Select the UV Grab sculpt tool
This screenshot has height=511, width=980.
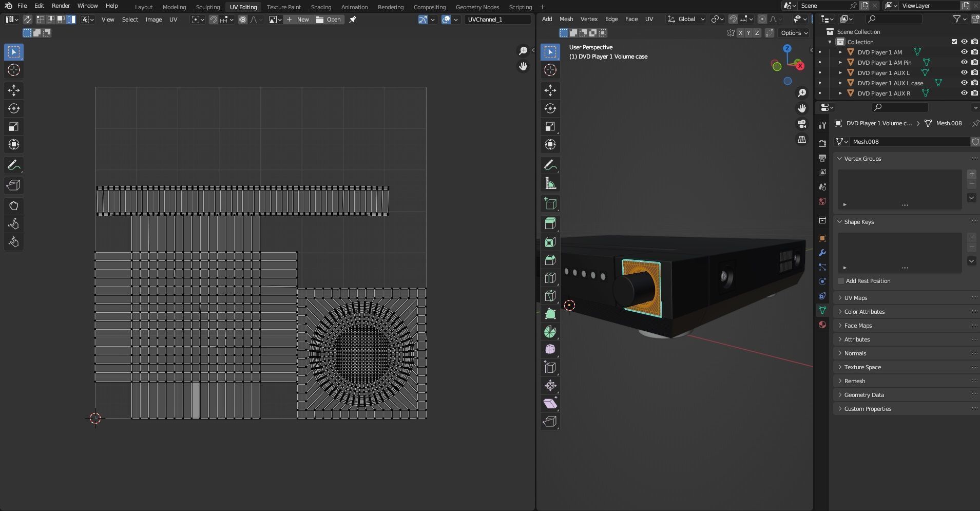click(x=14, y=206)
